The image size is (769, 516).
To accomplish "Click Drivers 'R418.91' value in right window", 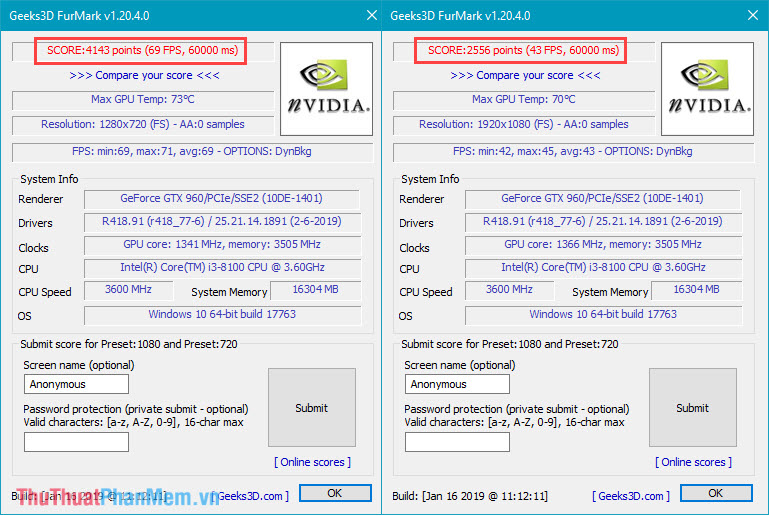I will (x=603, y=222).
